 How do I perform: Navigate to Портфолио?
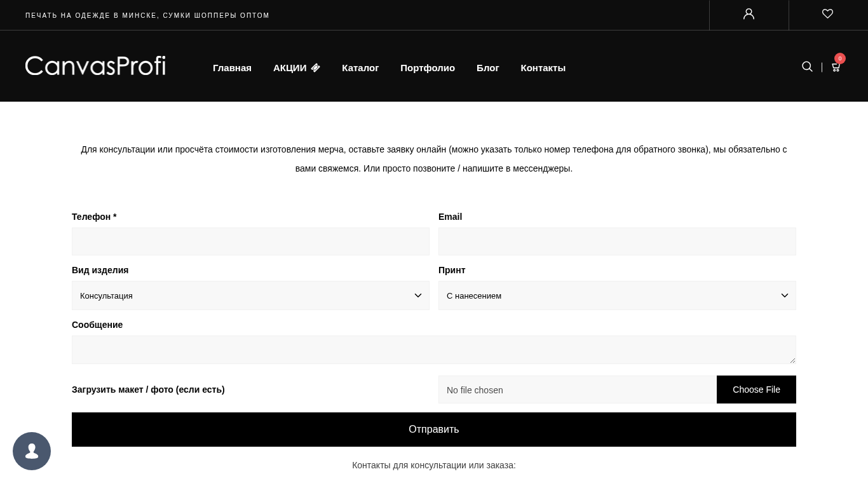click(428, 67)
